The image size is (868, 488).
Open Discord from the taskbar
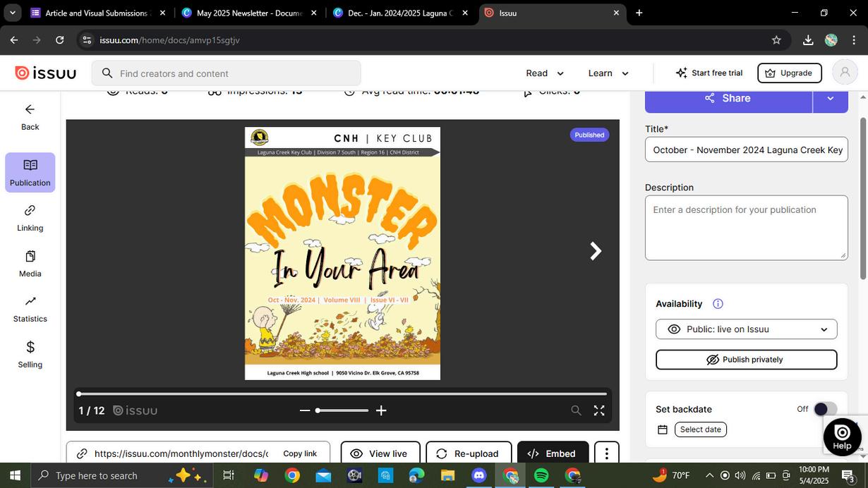pos(479,475)
